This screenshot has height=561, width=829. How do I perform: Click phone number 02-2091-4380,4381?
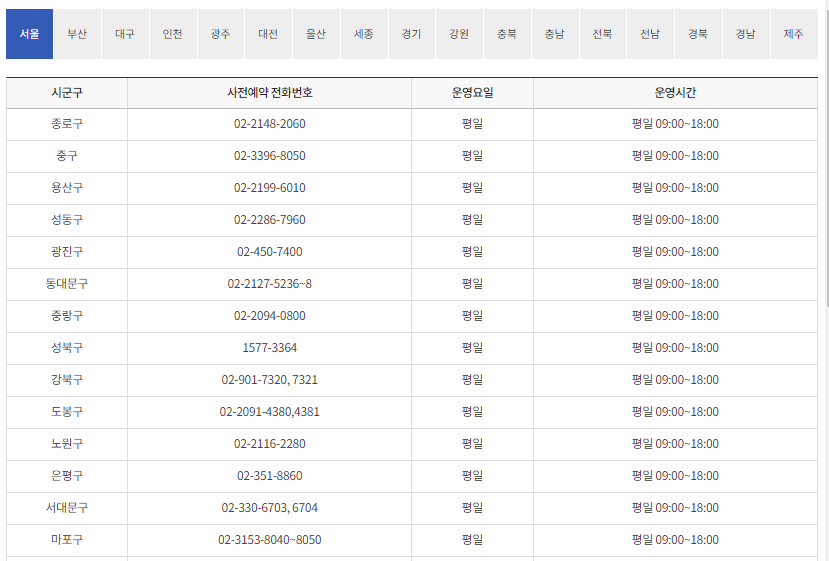coord(270,412)
